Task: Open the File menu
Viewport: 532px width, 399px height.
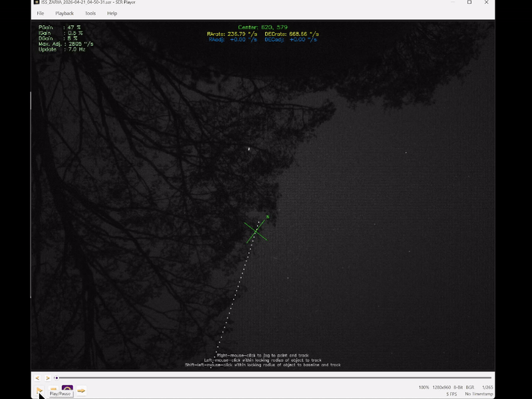Action: 41,13
